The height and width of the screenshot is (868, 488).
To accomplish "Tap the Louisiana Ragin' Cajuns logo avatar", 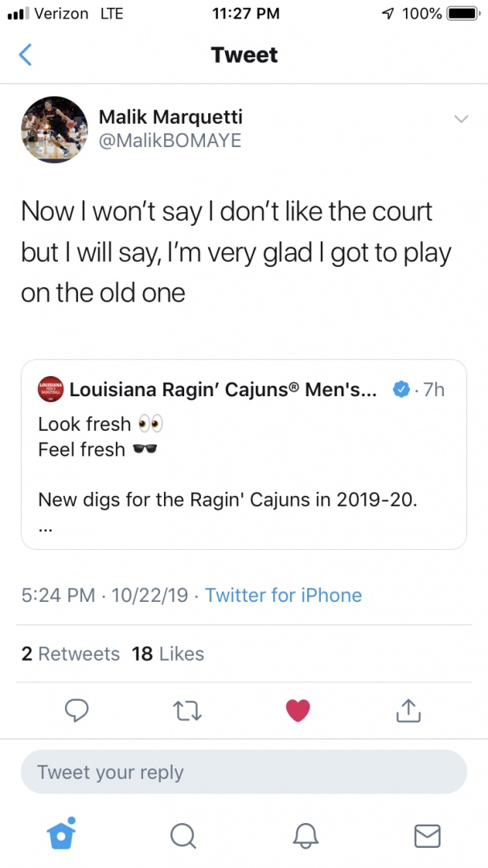I will 51,389.
